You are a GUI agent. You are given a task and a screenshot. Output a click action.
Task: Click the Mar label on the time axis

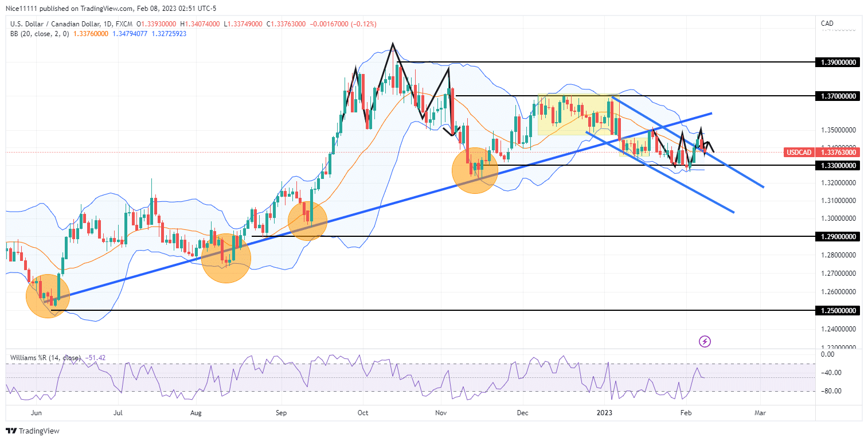pyautogui.click(x=760, y=412)
